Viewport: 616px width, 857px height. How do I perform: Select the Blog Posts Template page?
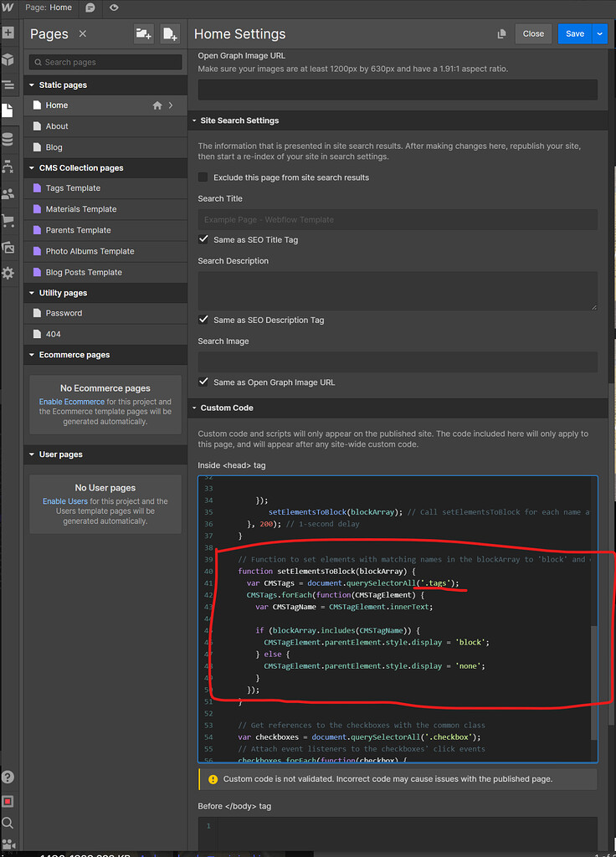[x=83, y=272]
